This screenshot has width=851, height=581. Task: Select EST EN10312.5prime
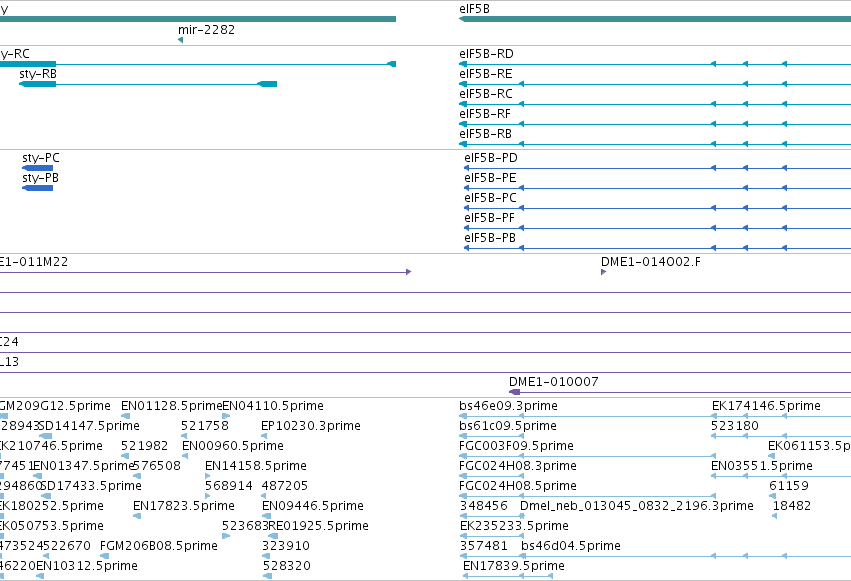[86, 566]
